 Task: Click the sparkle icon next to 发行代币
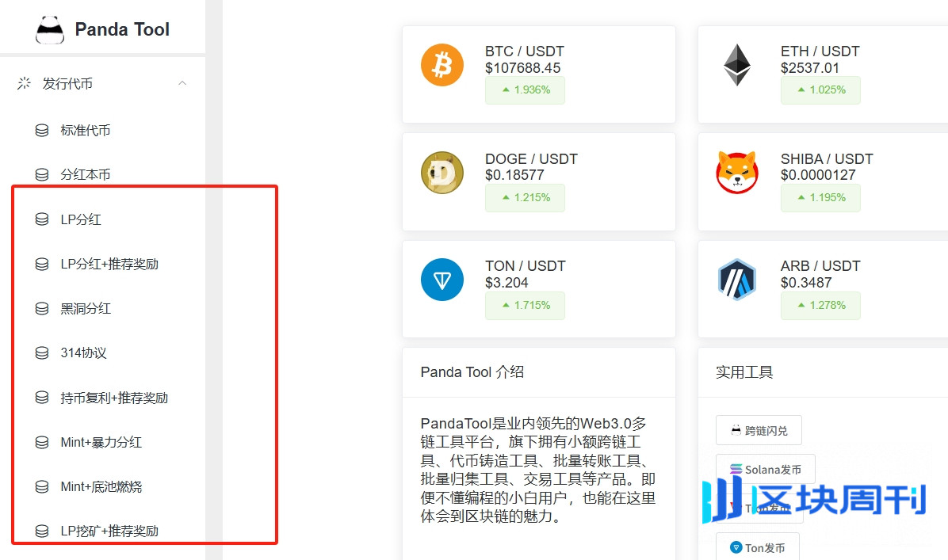pyautogui.click(x=25, y=83)
